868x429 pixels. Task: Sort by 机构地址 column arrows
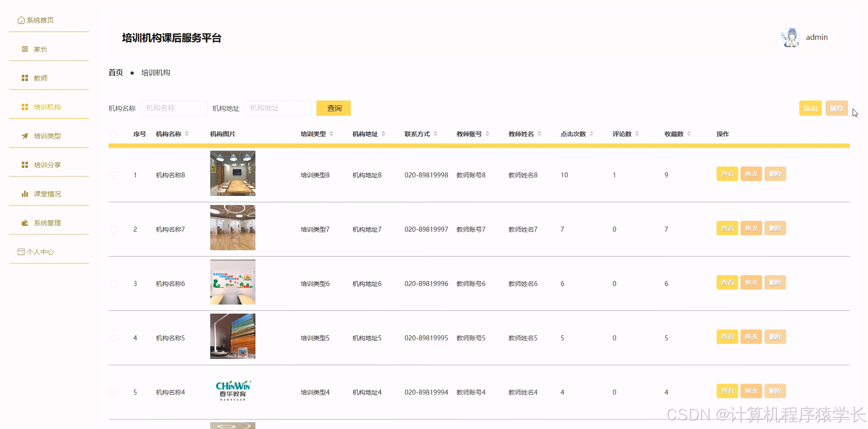point(383,134)
